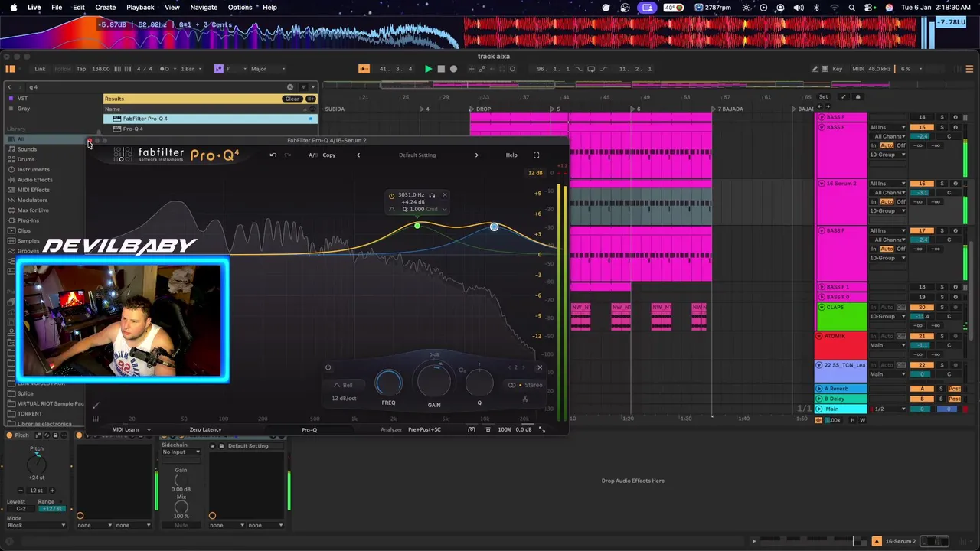Toggle the 16 Serum 2 track activator
Screen dimensions: 980x551
pyautogui.click(x=922, y=184)
